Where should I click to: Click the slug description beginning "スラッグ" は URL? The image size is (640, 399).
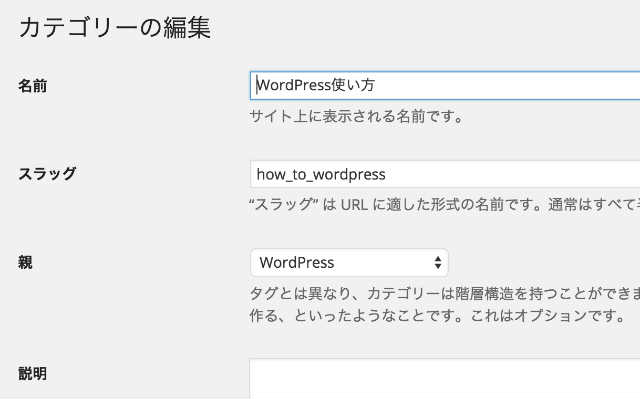[x=444, y=204]
